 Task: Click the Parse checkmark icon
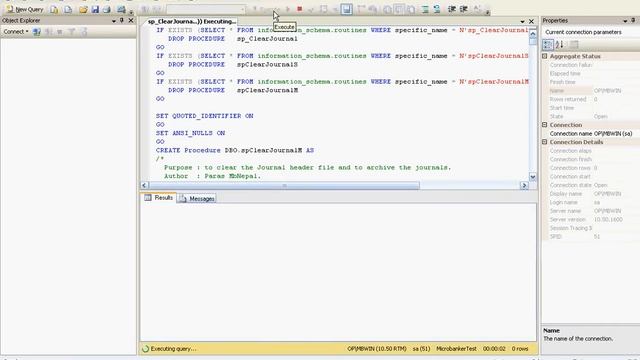(x=311, y=9)
